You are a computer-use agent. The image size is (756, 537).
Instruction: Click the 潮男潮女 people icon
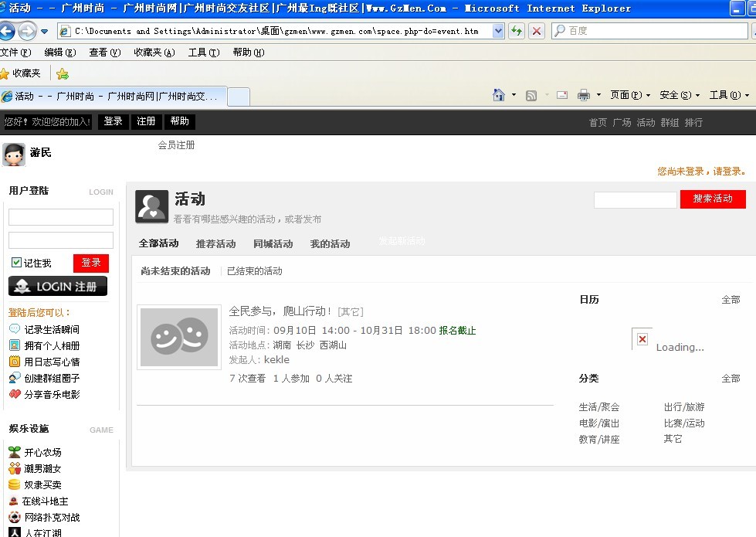pos(15,468)
